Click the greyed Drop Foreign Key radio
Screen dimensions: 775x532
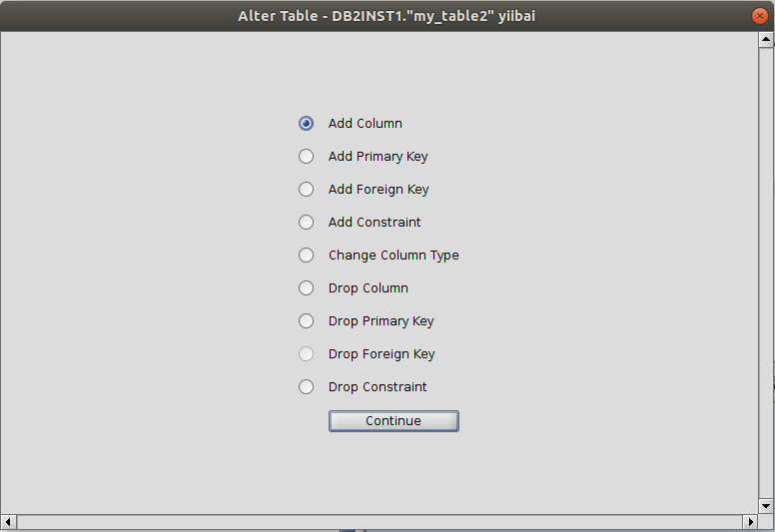click(x=307, y=354)
